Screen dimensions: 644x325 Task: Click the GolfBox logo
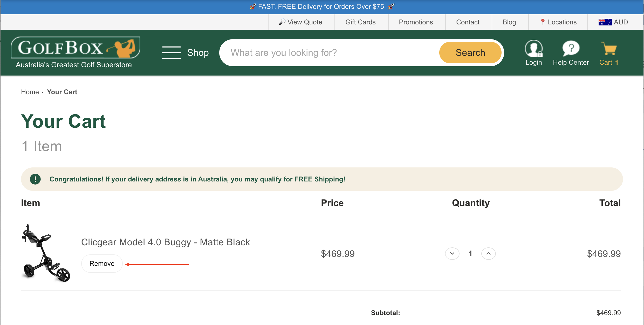pyautogui.click(x=76, y=48)
